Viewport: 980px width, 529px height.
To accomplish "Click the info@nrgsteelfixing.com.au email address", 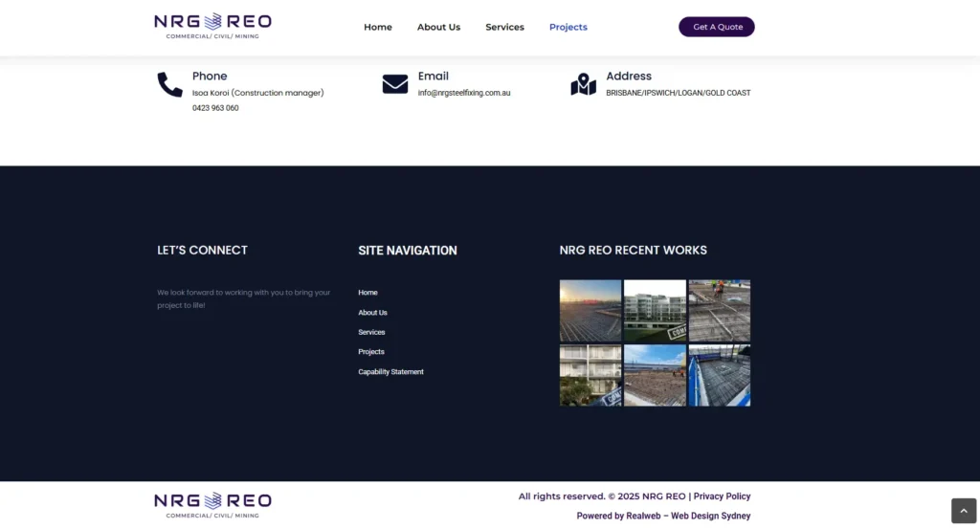I will 464,93.
